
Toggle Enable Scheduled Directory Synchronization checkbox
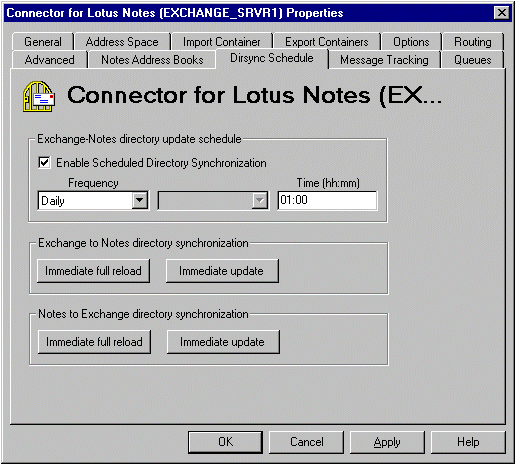pyautogui.click(x=44, y=163)
